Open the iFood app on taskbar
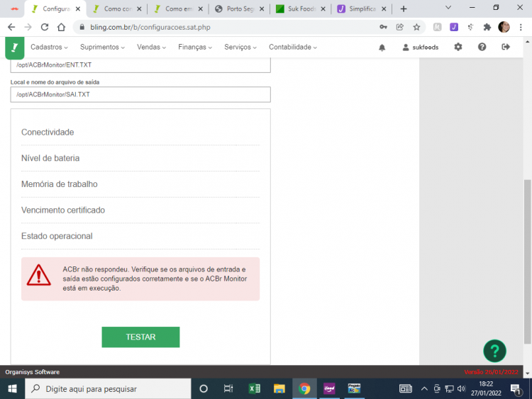Viewport: 532px width, 399px height. [x=329, y=388]
